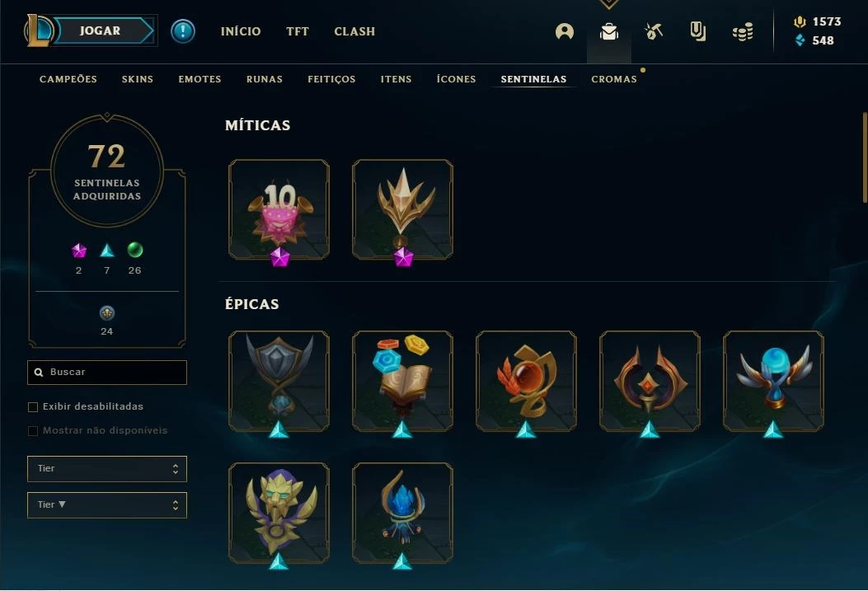This screenshot has height=591, width=868.
Task: Open the clipboard missions icon
Action: click(698, 31)
